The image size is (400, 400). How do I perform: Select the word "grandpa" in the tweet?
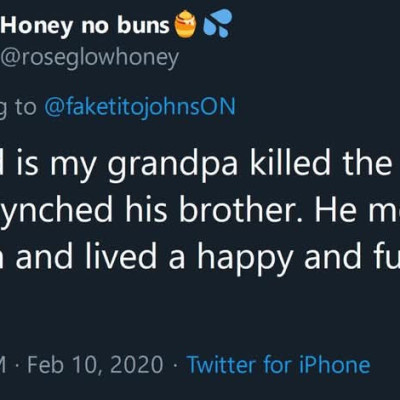click(173, 167)
